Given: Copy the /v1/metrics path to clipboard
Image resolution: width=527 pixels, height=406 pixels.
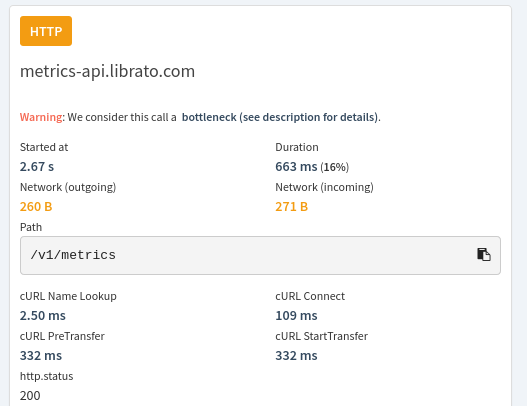Looking at the screenshot, I should coord(484,254).
